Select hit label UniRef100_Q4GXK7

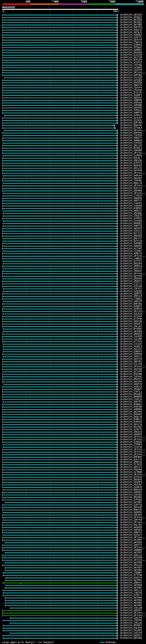coord(131,324)
